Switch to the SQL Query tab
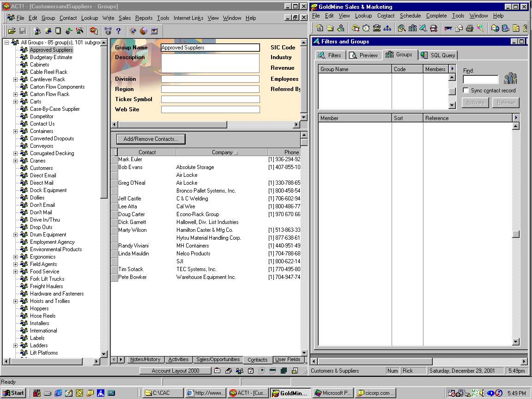This screenshot has height=399, width=532. pos(438,55)
